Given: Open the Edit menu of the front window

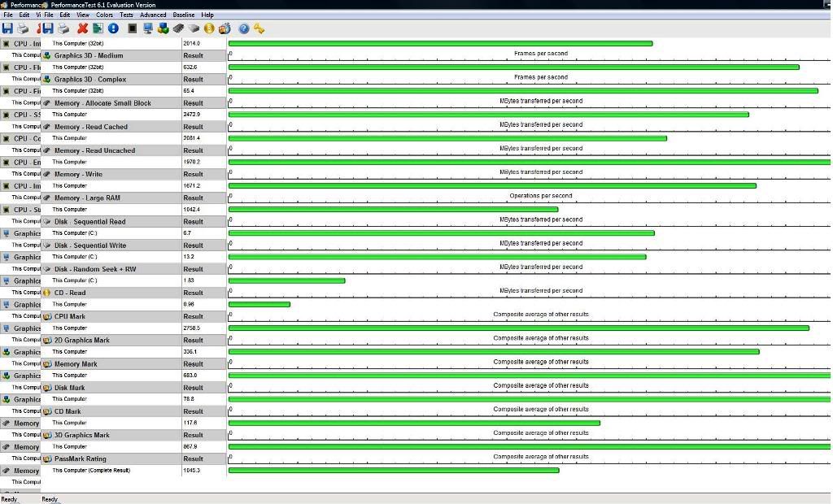Looking at the screenshot, I should [65, 15].
